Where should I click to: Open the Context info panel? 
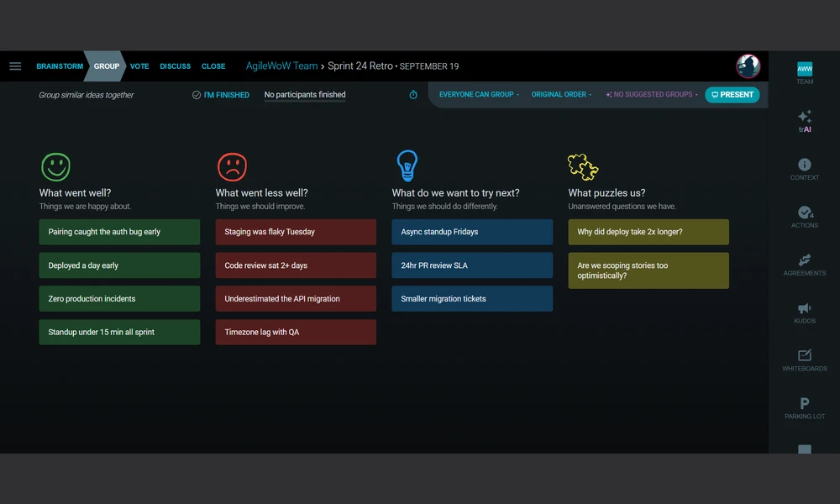[804, 169]
